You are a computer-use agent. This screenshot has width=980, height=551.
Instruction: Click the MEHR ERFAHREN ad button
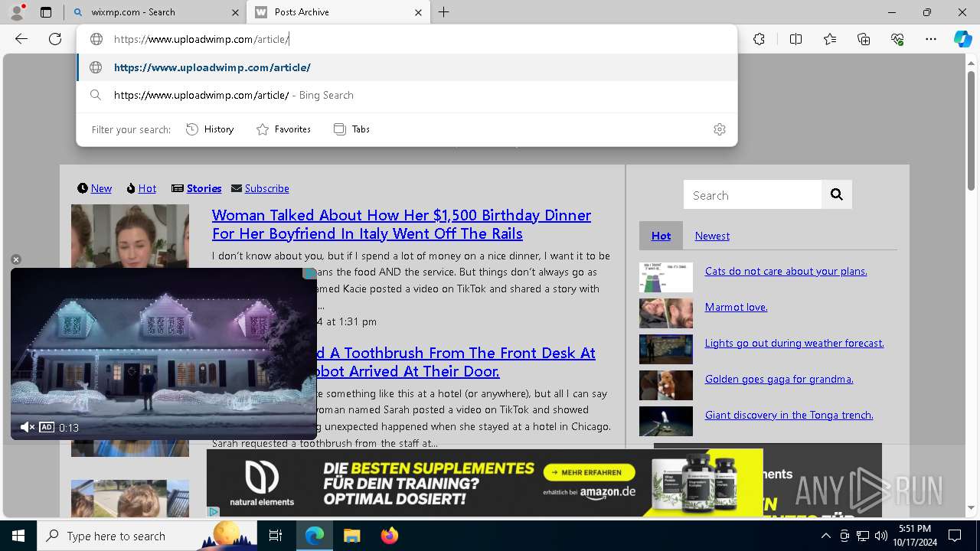(588, 472)
